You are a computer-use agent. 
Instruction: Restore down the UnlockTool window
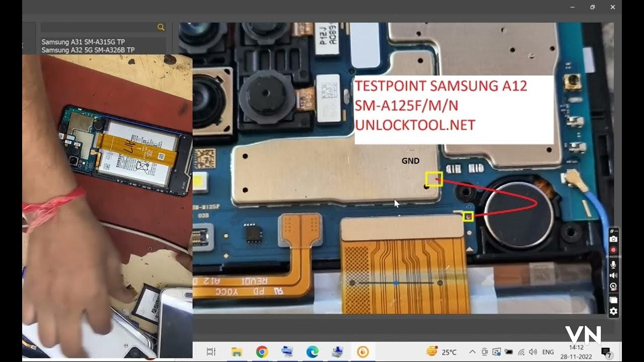[x=593, y=7]
